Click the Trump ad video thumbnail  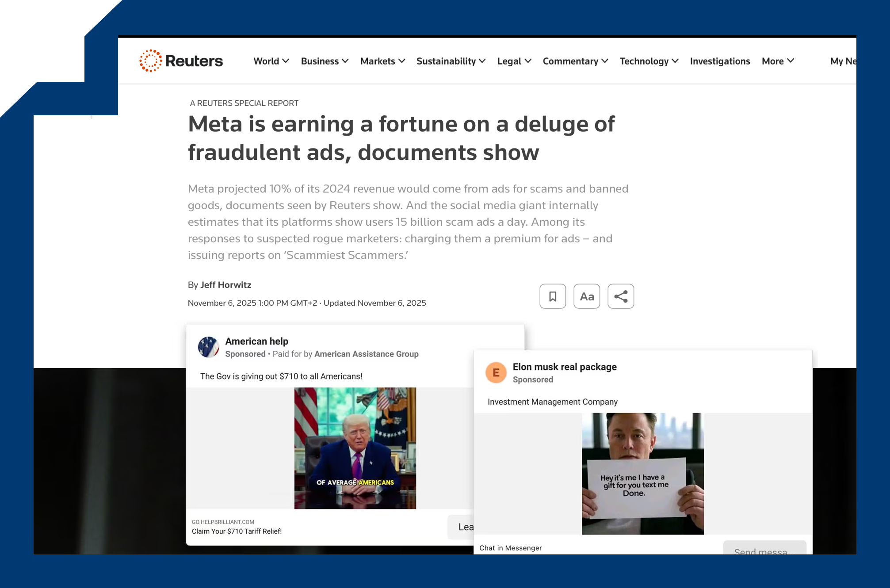pyautogui.click(x=355, y=448)
